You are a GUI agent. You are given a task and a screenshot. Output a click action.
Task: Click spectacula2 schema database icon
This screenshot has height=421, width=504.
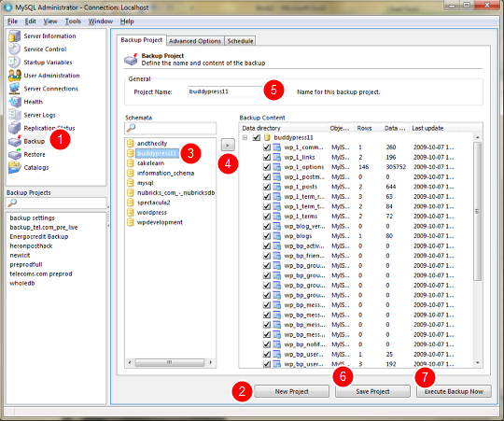pyautogui.click(x=130, y=203)
